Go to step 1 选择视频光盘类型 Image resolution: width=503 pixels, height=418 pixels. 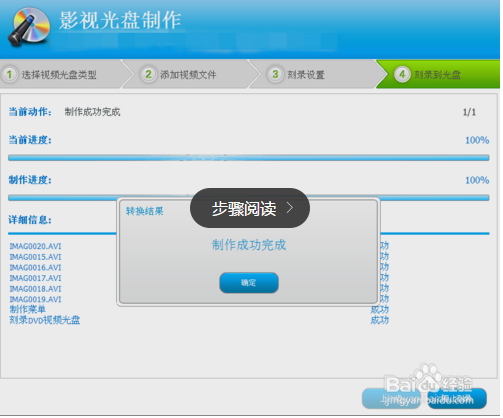[63, 74]
